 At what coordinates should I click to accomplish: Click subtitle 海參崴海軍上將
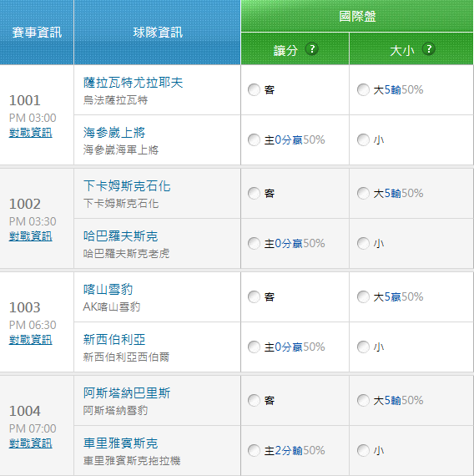[x=121, y=149]
